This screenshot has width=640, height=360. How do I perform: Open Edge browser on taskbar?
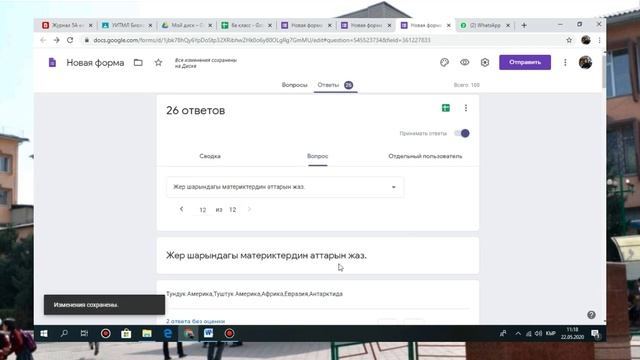168,333
